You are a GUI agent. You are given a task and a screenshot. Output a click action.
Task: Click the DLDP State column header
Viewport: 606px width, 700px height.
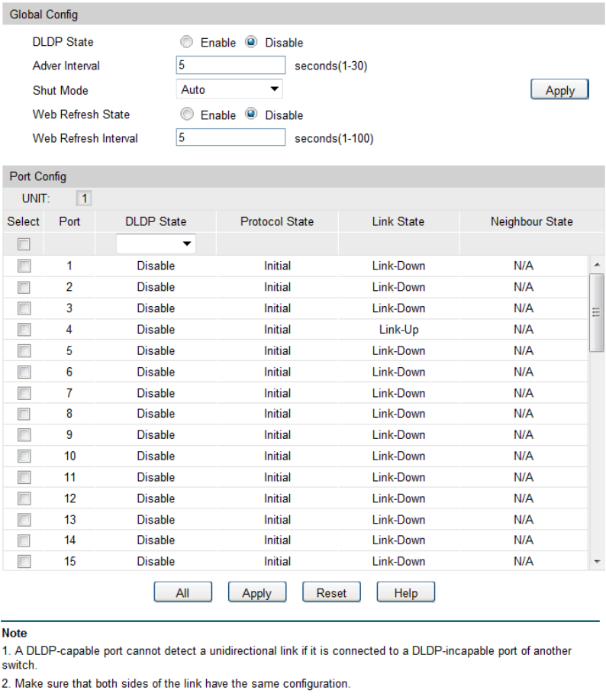[156, 221]
